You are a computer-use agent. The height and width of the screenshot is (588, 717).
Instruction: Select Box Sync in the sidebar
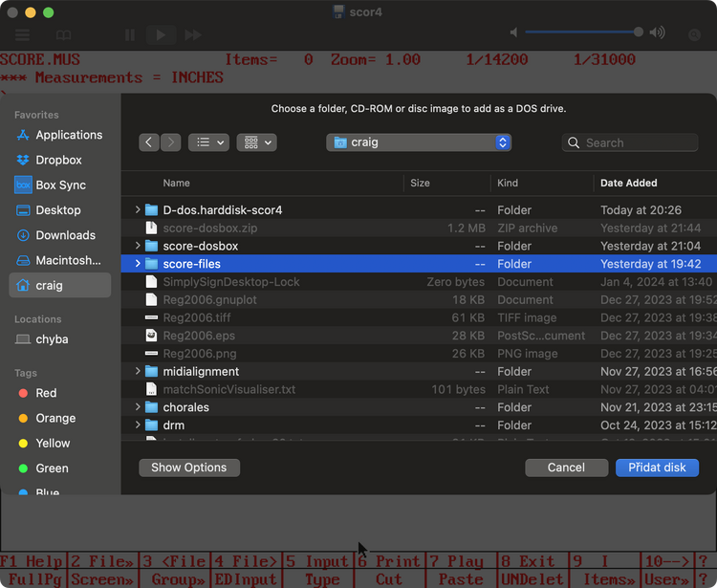pos(60,185)
